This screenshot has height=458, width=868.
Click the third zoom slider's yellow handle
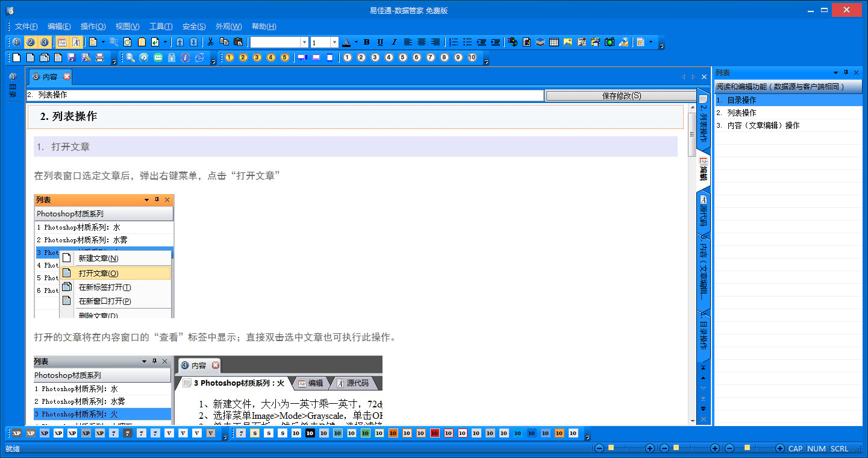(x=747, y=448)
